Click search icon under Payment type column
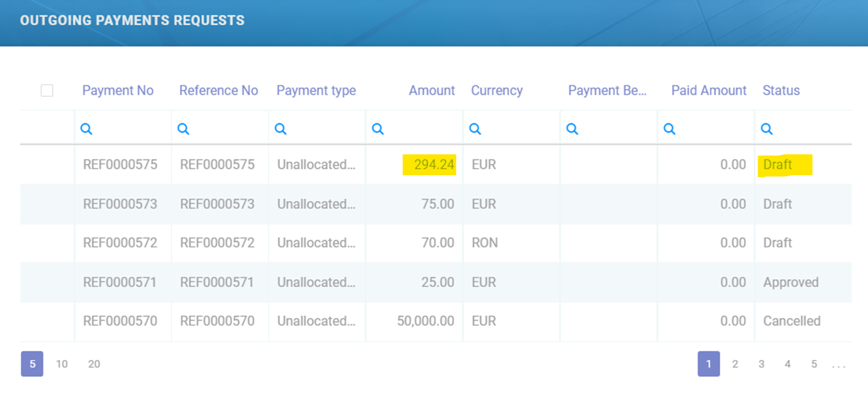This screenshot has width=868, height=398. [280, 129]
